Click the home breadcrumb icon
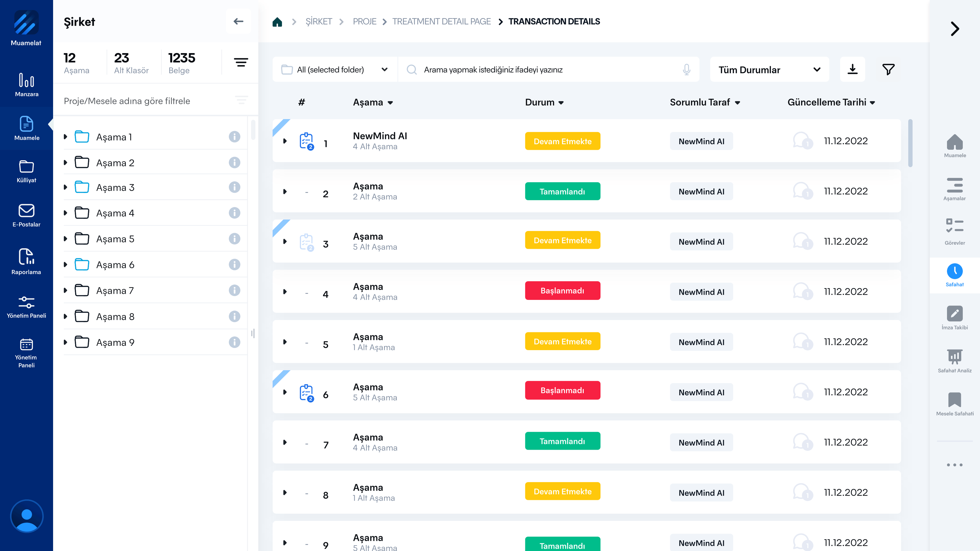Screen dimensions: 980x551 click(277, 22)
